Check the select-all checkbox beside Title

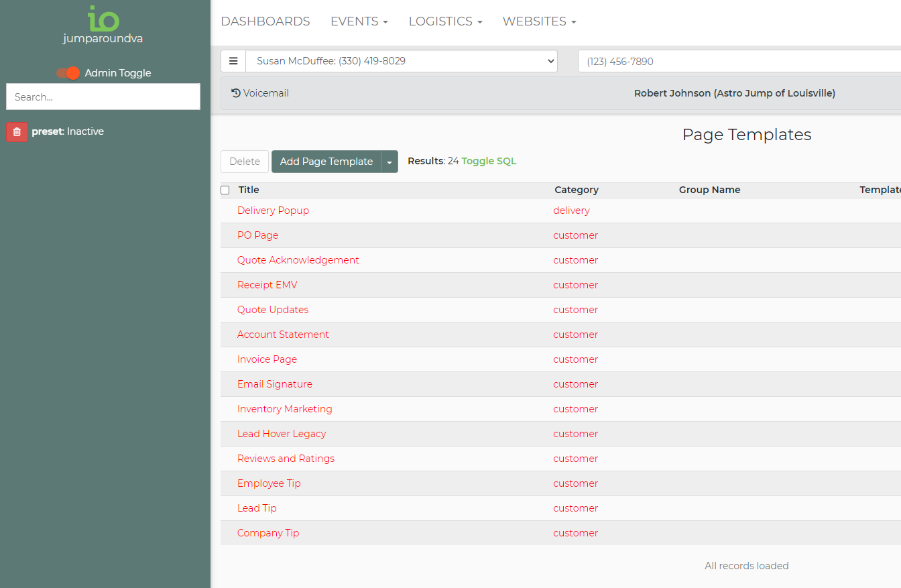click(x=225, y=190)
